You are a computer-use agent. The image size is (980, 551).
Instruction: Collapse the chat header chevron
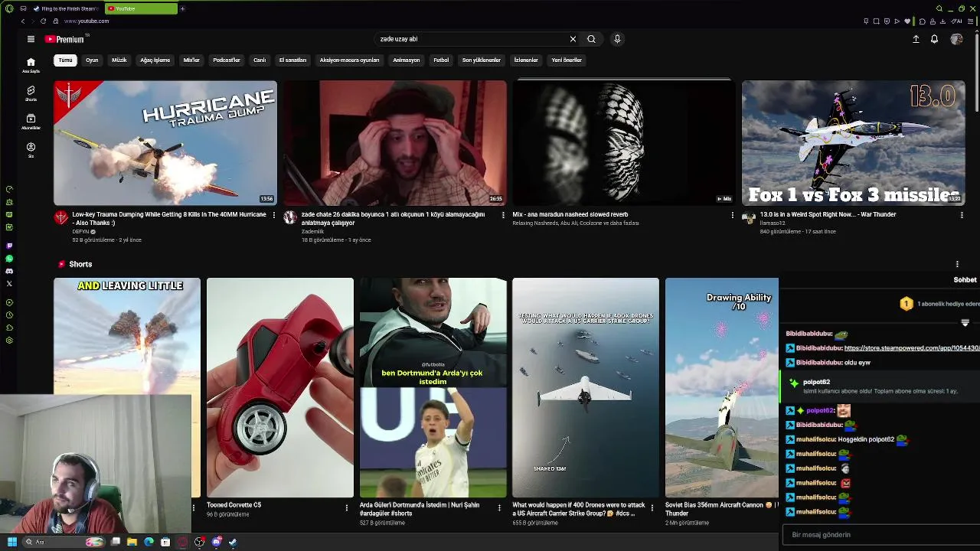point(965,323)
